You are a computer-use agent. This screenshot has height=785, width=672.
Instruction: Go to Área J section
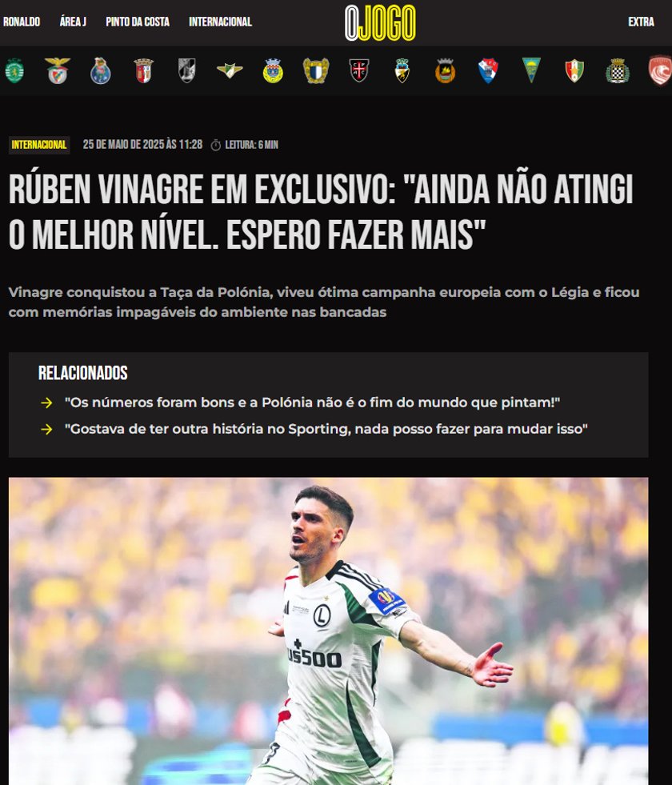coord(73,22)
